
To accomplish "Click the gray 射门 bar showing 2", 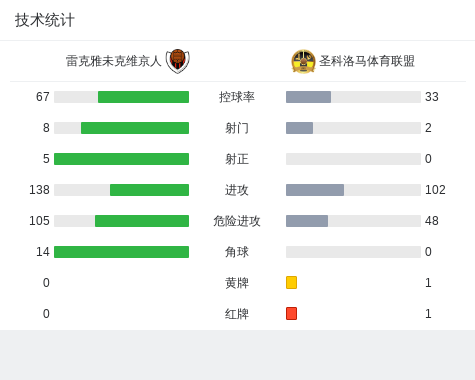I will coord(299,128).
